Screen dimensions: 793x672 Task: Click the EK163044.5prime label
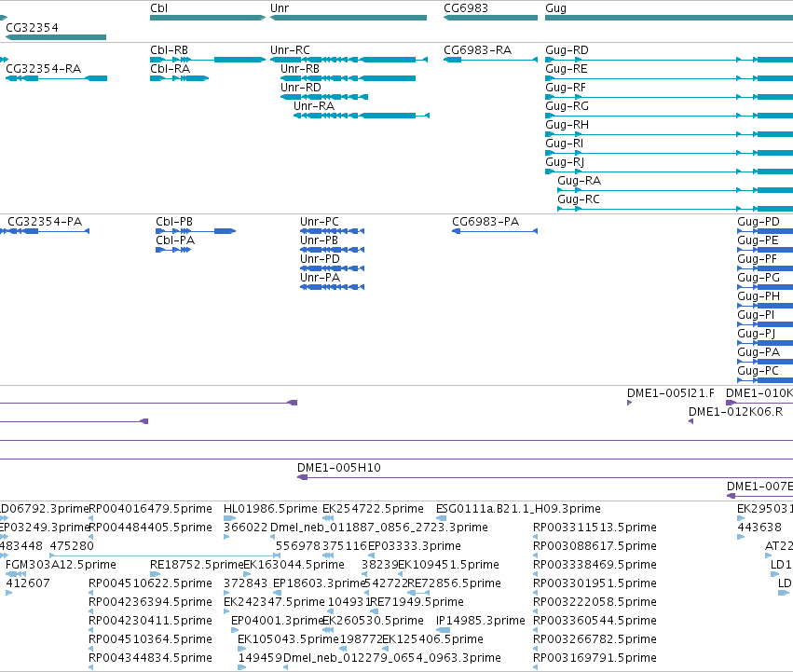coord(294,565)
